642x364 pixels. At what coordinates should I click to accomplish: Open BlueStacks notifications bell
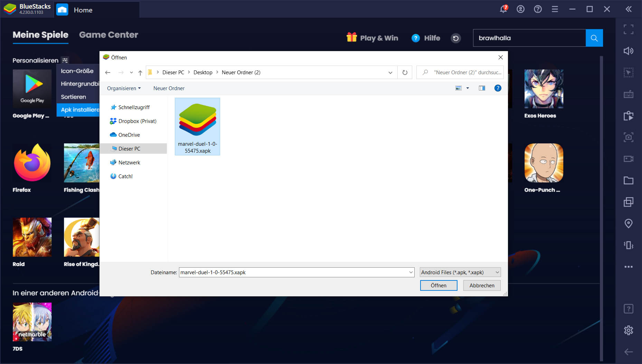pos(503,9)
